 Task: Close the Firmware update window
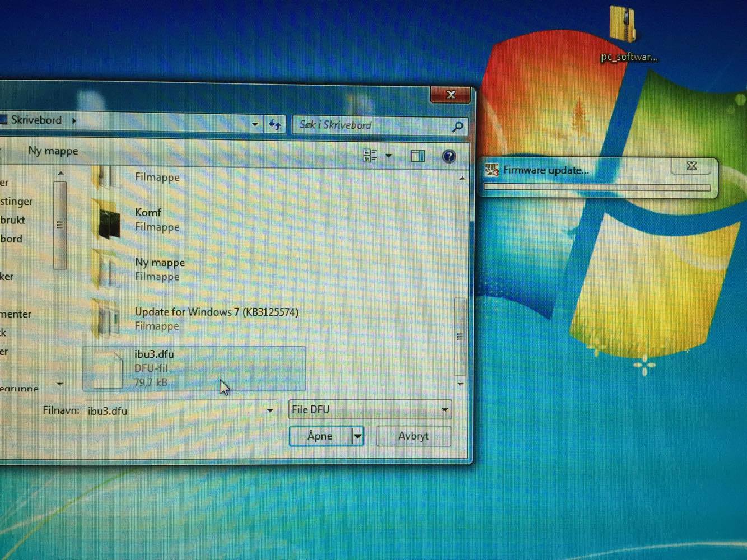[x=692, y=166]
